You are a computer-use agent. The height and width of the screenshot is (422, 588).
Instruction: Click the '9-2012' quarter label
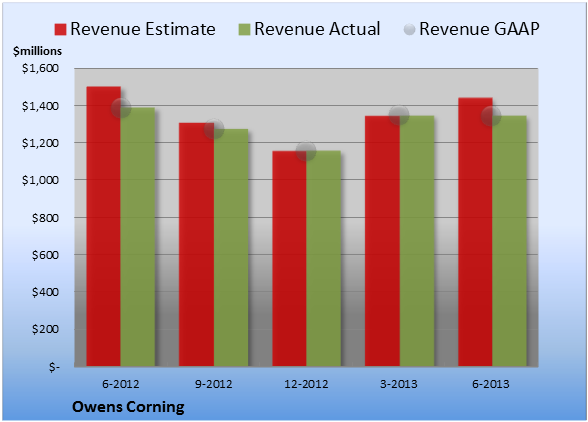tap(214, 384)
